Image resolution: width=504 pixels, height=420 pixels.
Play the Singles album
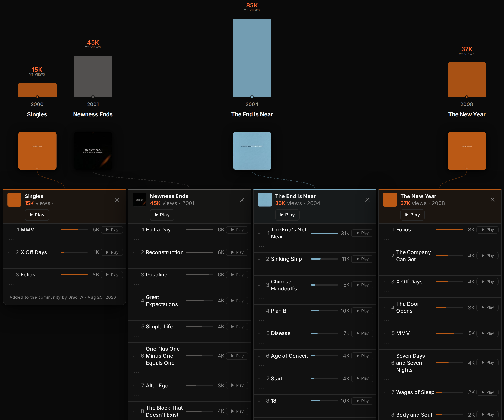37,215
